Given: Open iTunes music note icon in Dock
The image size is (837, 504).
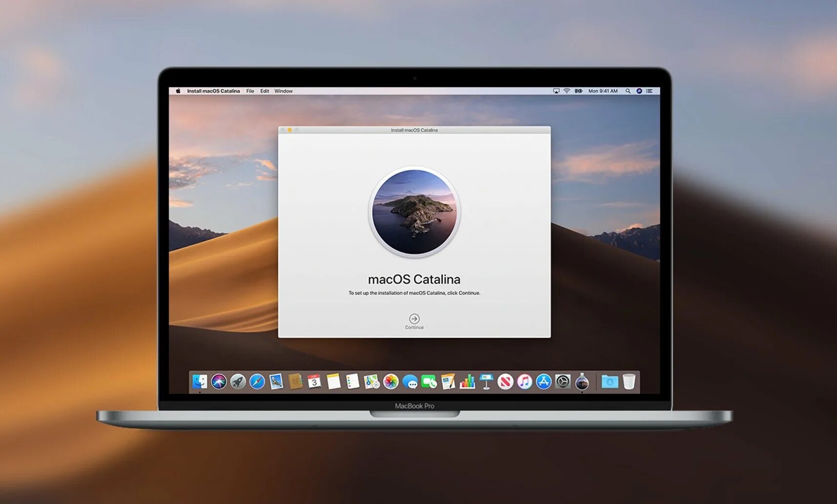Looking at the screenshot, I should pyautogui.click(x=524, y=382).
